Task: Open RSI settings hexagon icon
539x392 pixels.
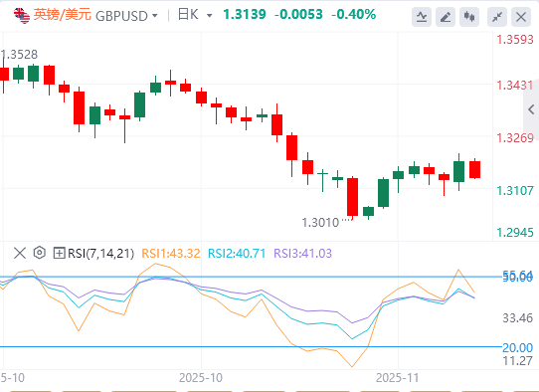Action: pyautogui.click(x=40, y=253)
